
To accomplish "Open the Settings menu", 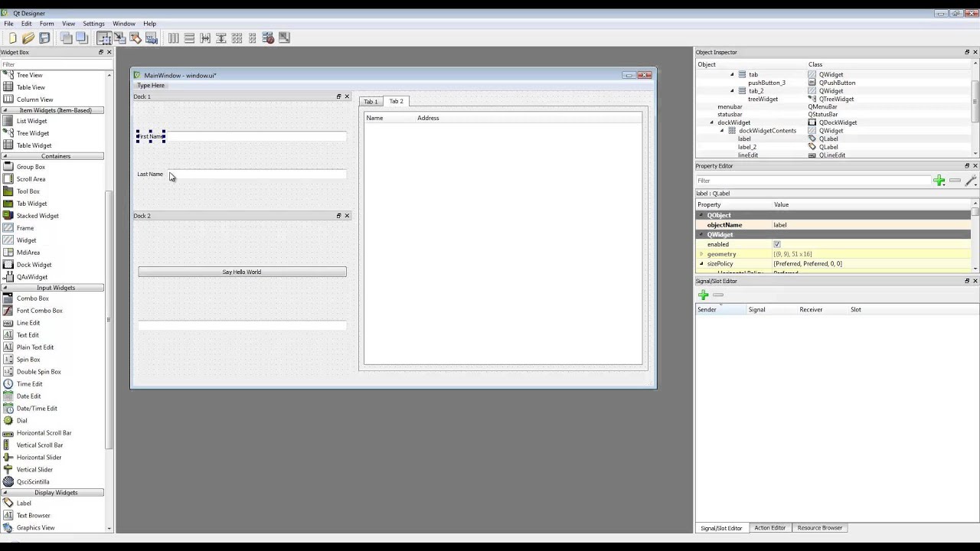I will coord(93,24).
